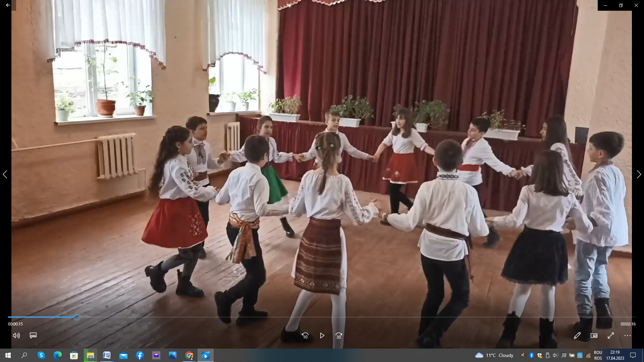644x362 pixels.
Task: Skip back 10 seconds
Action: [x=305, y=336]
